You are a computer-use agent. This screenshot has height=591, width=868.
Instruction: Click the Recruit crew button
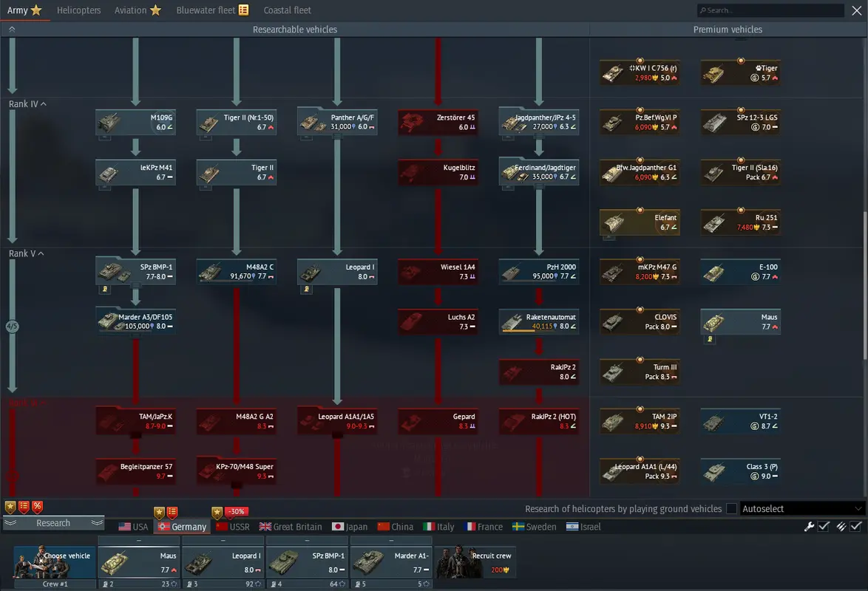pyautogui.click(x=475, y=562)
